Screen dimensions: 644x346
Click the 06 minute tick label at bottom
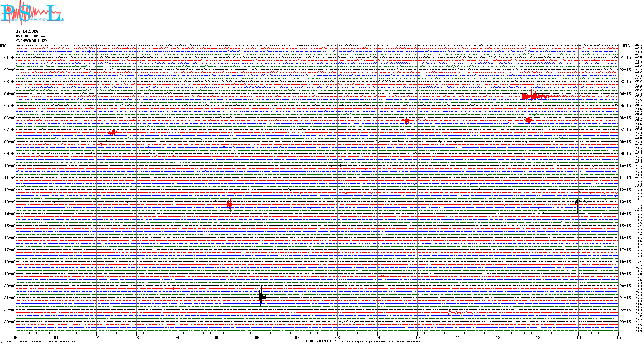point(257,337)
